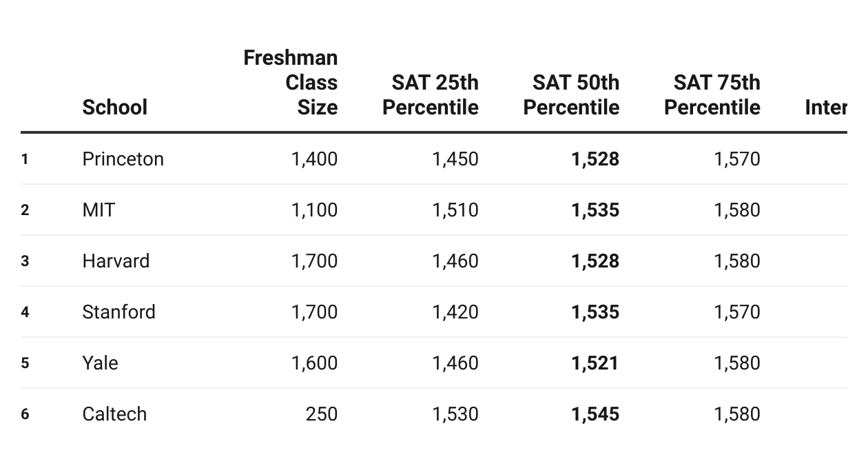The image size is (868, 455).
Task: Click Caltech's class size value 250
Action: 322,414
